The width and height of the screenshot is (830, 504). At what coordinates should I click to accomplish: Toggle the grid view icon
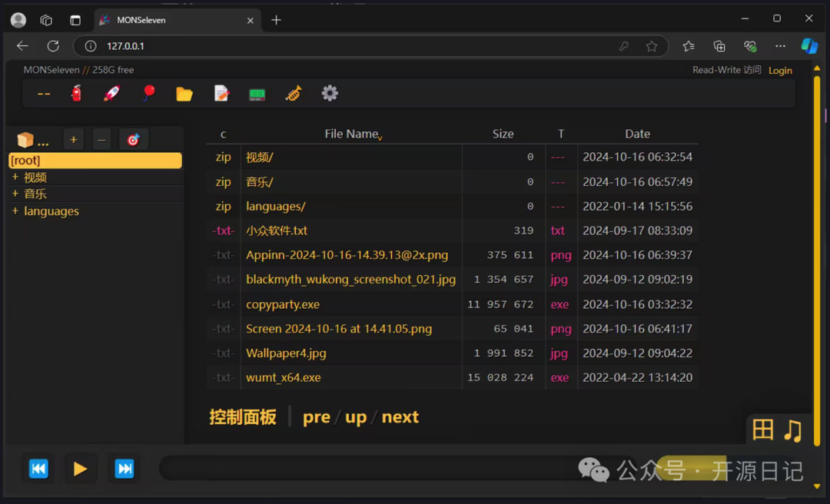point(763,430)
